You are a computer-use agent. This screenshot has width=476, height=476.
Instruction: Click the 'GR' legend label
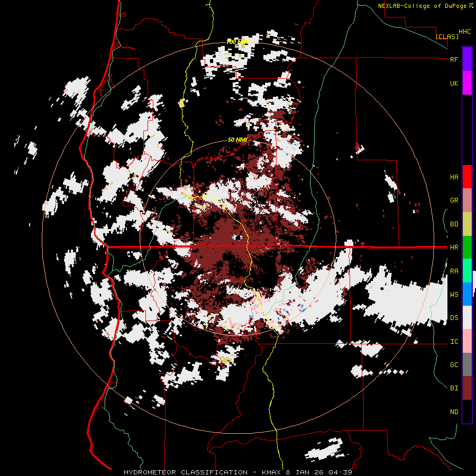454,200
